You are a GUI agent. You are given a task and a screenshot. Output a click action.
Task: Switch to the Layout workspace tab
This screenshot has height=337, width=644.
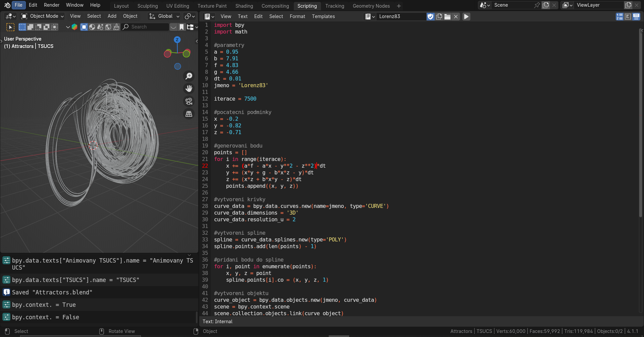tap(121, 6)
